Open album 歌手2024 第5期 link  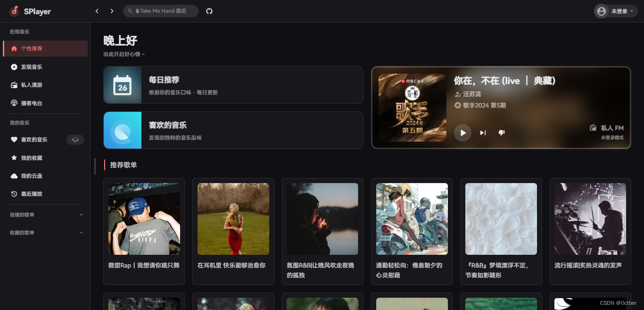click(484, 105)
